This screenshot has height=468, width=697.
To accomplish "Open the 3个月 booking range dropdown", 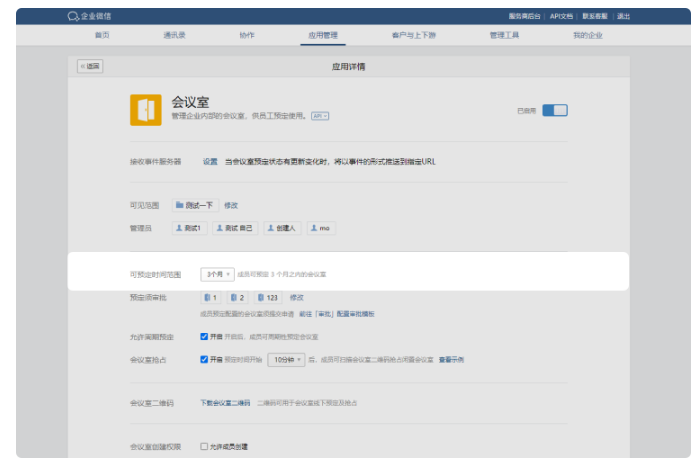I will [x=217, y=274].
